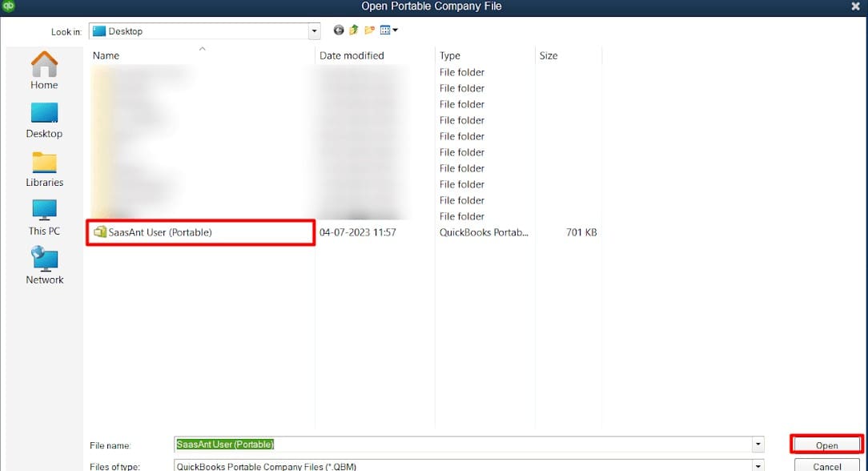The width and height of the screenshot is (868, 471).
Task: Expand the Look in dropdown
Action: tap(314, 31)
